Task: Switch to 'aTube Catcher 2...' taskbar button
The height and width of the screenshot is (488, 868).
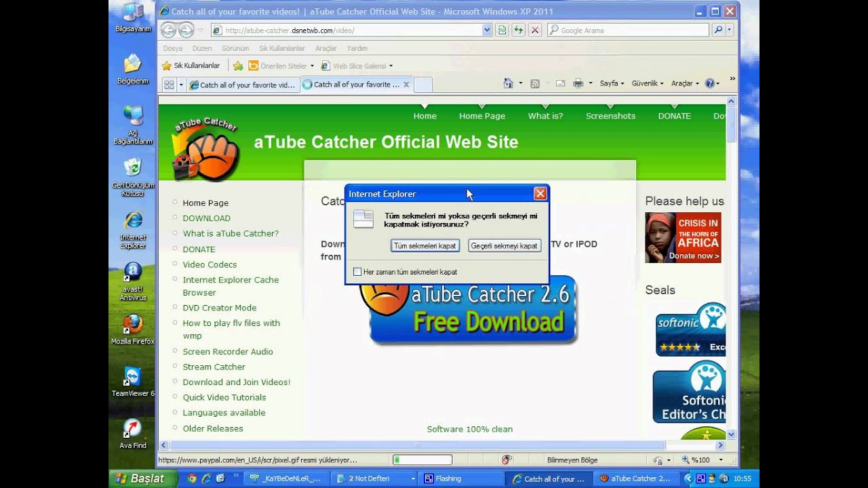Action: click(637, 479)
